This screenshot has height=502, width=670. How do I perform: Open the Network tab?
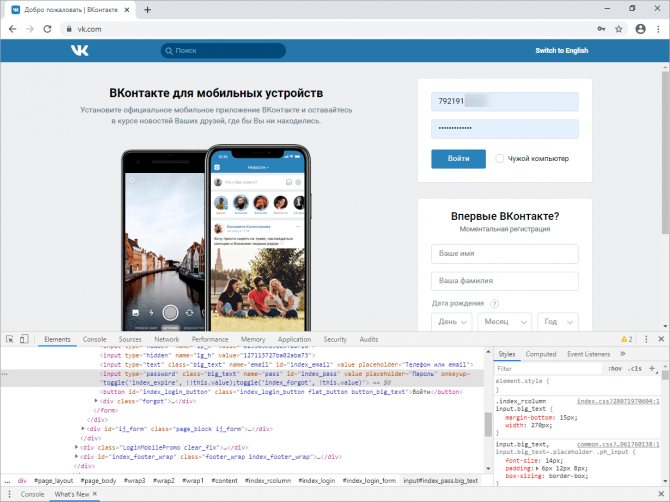pos(167,339)
